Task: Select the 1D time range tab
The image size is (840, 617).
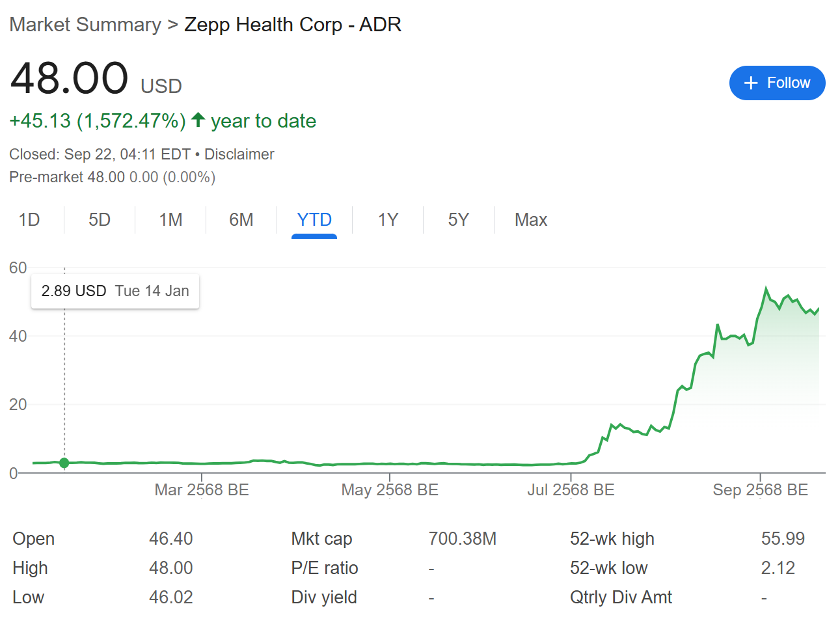Action: pyautogui.click(x=29, y=220)
